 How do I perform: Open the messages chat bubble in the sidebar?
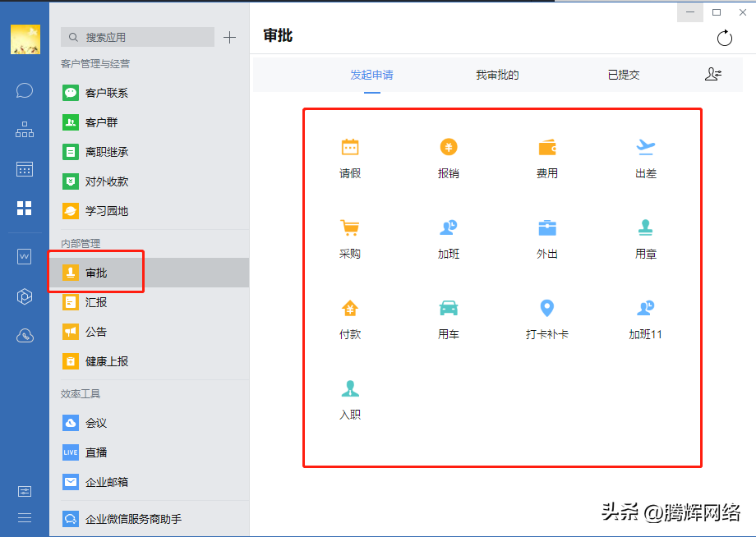click(25, 90)
